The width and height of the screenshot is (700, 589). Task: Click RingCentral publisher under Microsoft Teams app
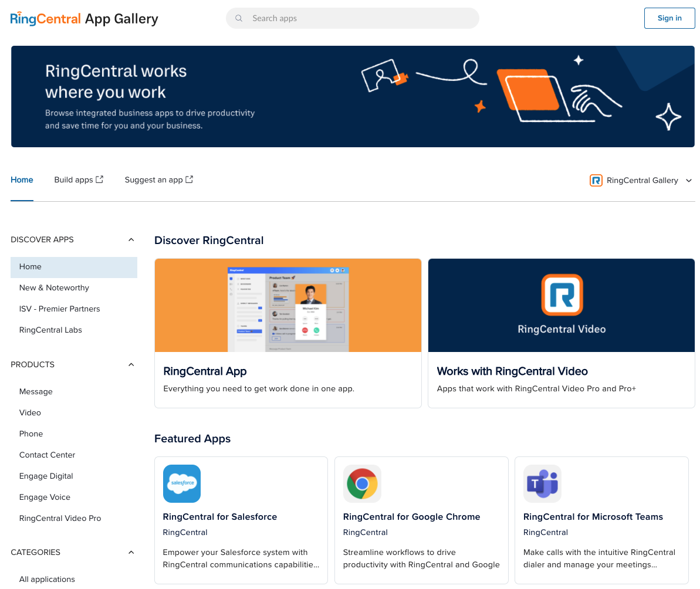(x=546, y=532)
